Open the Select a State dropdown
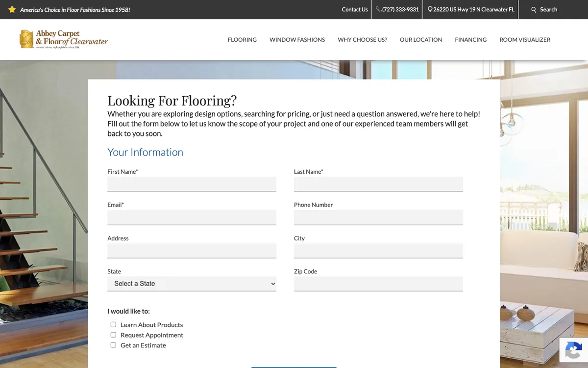Screen dimensions: 588x368 (x=192, y=284)
